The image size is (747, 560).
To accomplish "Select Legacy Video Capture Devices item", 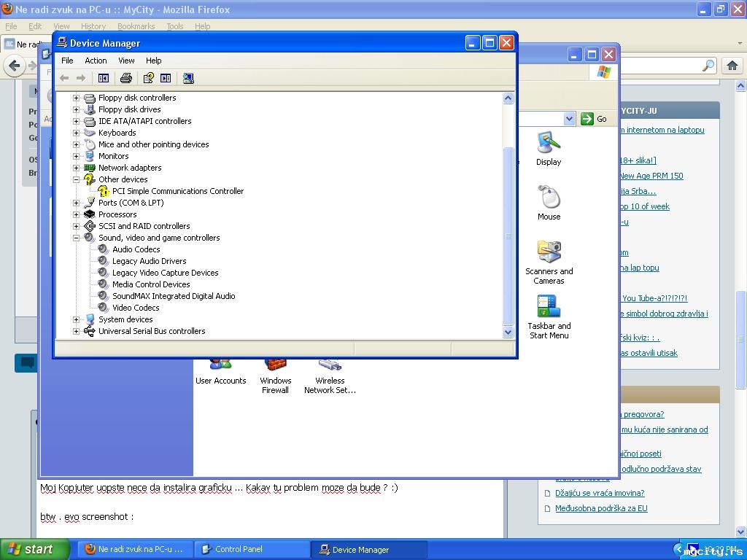I will click(166, 273).
